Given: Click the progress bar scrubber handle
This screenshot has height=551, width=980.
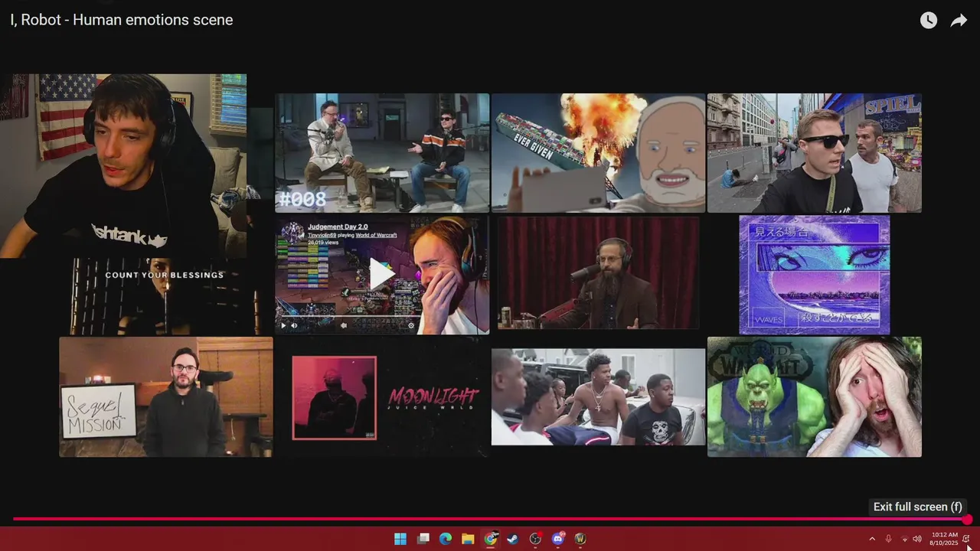Looking at the screenshot, I should coord(967,519).
